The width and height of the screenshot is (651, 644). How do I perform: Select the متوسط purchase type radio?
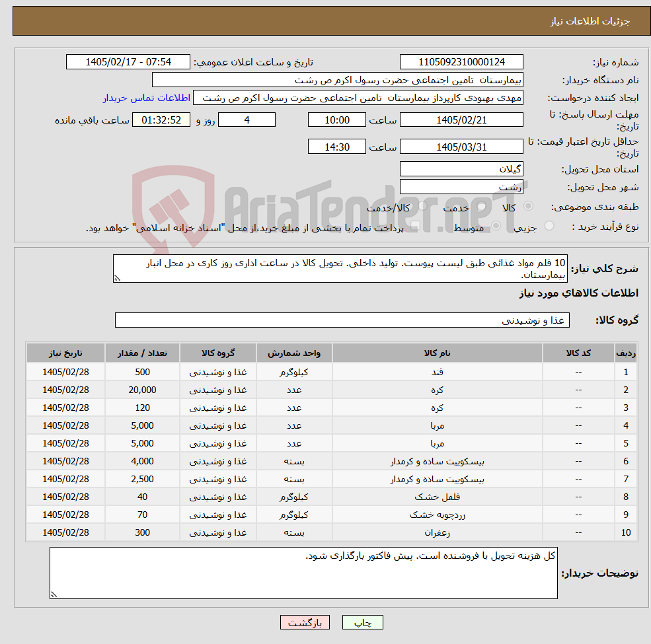tap(496, 226)
